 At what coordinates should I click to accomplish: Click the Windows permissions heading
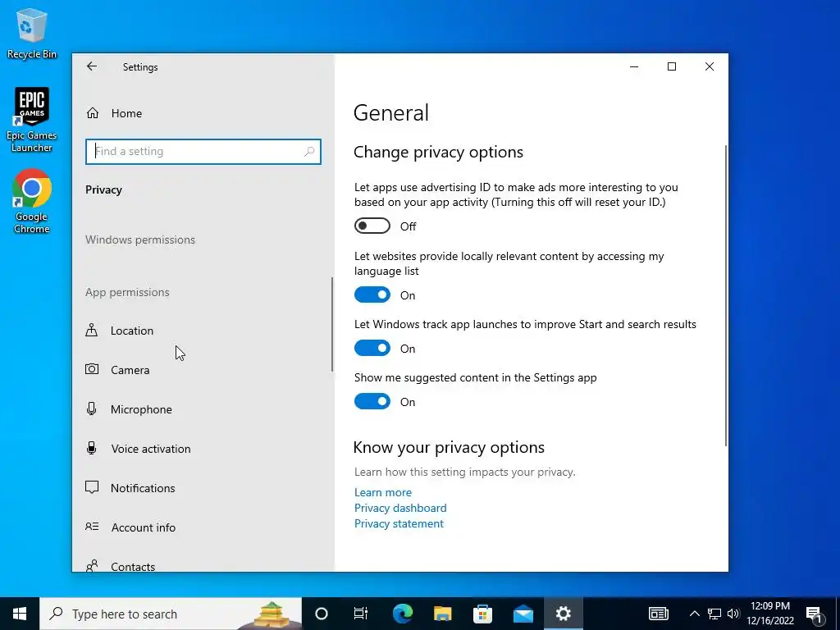(x=139, y=240)
